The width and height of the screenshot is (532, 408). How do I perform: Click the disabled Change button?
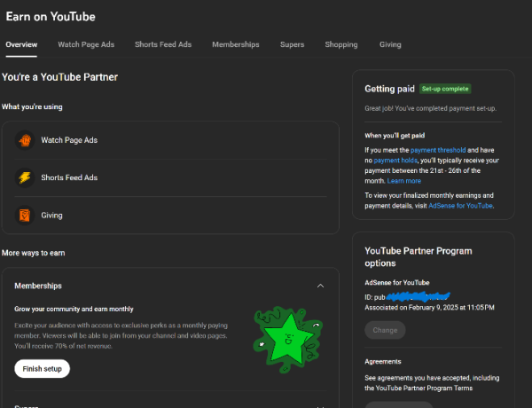point(385,330)
